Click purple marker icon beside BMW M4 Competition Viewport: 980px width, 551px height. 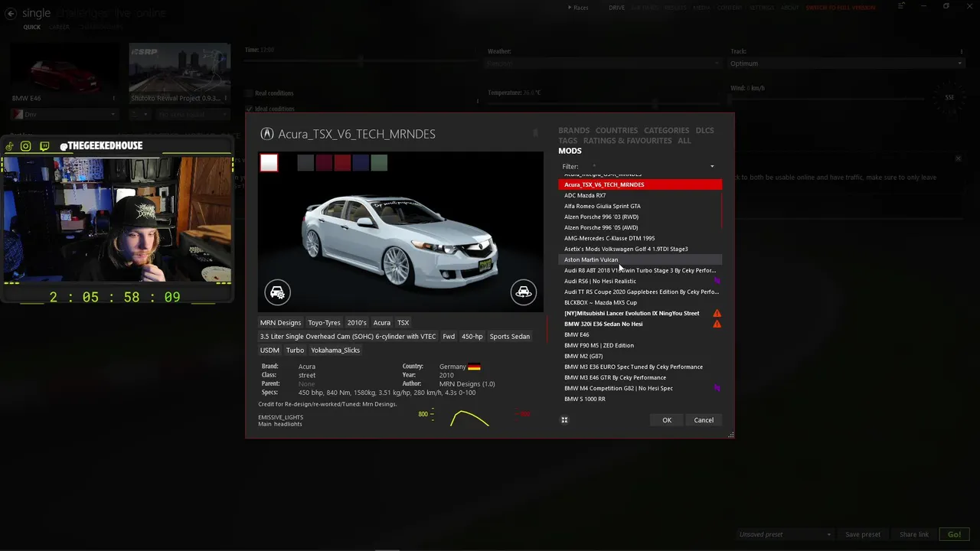pos(717,388)
